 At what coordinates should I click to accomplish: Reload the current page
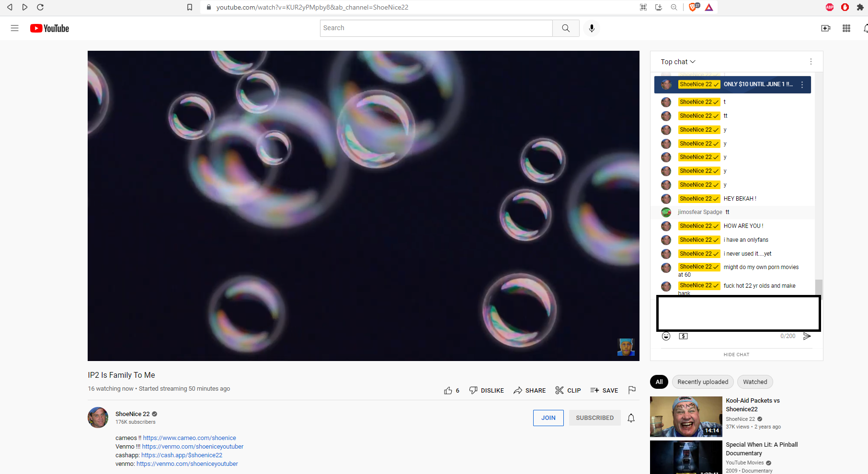(40, 7)
